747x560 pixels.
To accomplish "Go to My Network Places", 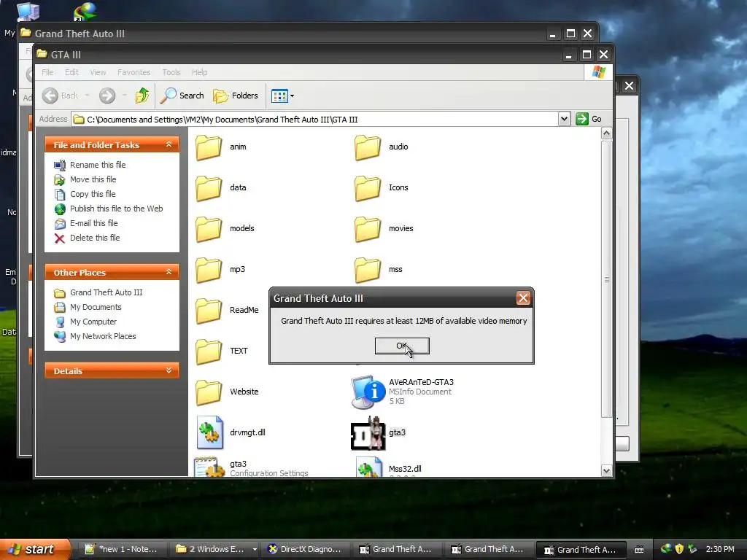I will pyautogui.click(x=103, y=336).
